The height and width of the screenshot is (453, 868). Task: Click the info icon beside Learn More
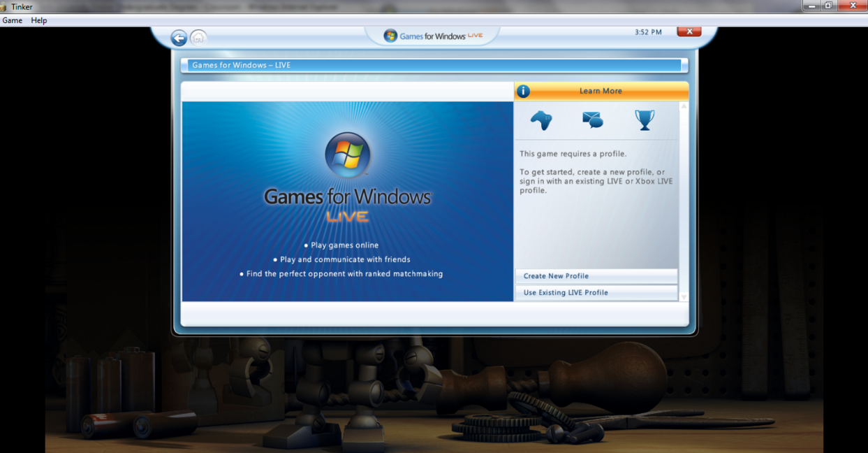[x=523, y=91]
